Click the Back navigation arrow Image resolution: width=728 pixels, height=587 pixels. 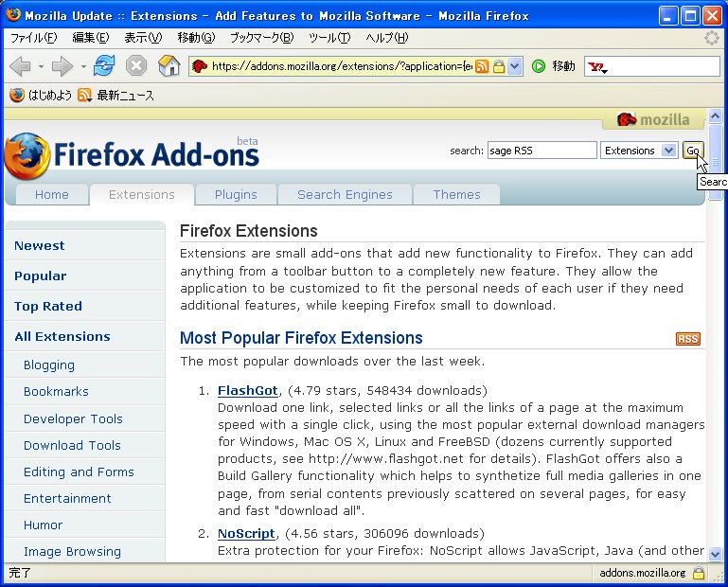(20, 66)
